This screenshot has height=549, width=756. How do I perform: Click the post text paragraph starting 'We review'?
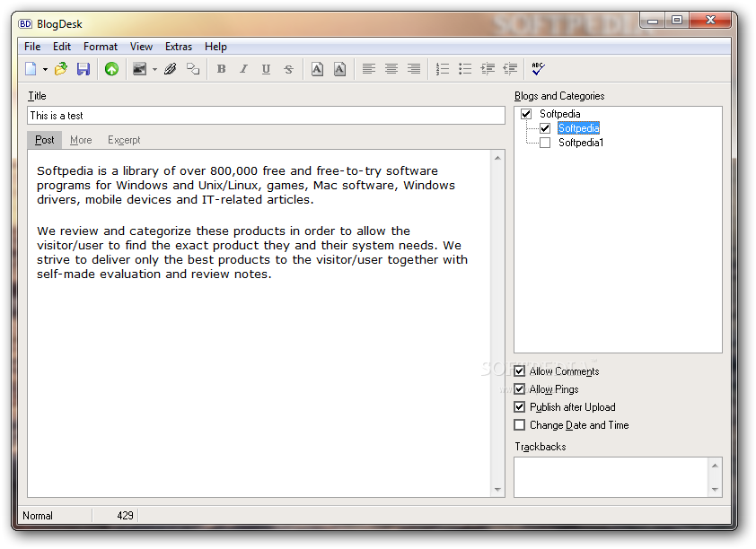point(252,252)
